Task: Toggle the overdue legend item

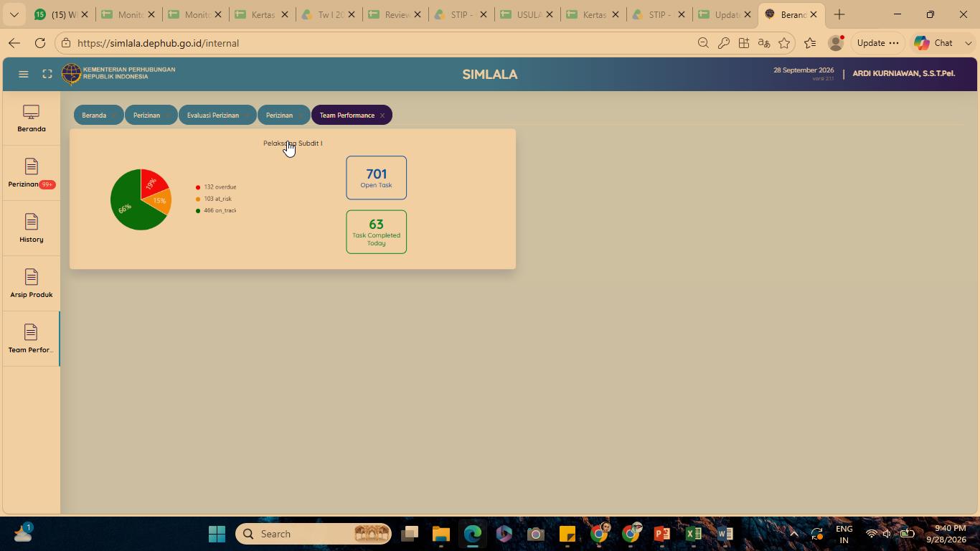Action: pos(216,187)
